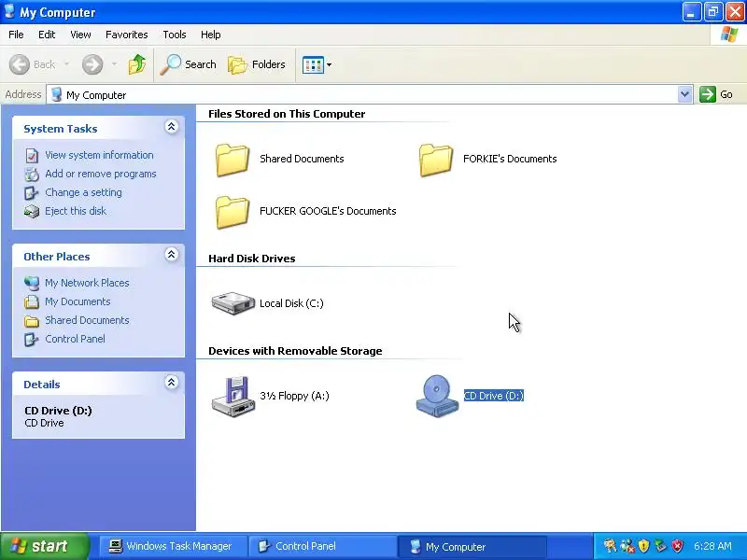Viewport: 747px width, 560px height.
Task: Open the Edit menu
Action: pyautogui.click(x=47, y=35)
